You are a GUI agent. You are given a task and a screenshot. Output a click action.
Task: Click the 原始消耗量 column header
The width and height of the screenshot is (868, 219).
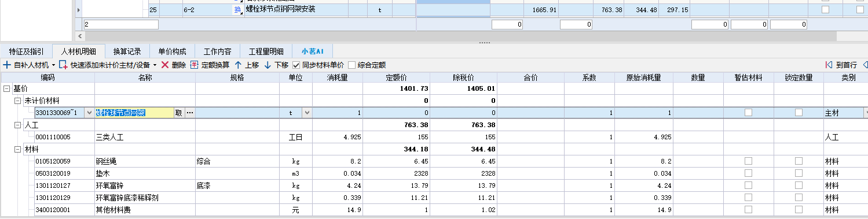point(644,78)
